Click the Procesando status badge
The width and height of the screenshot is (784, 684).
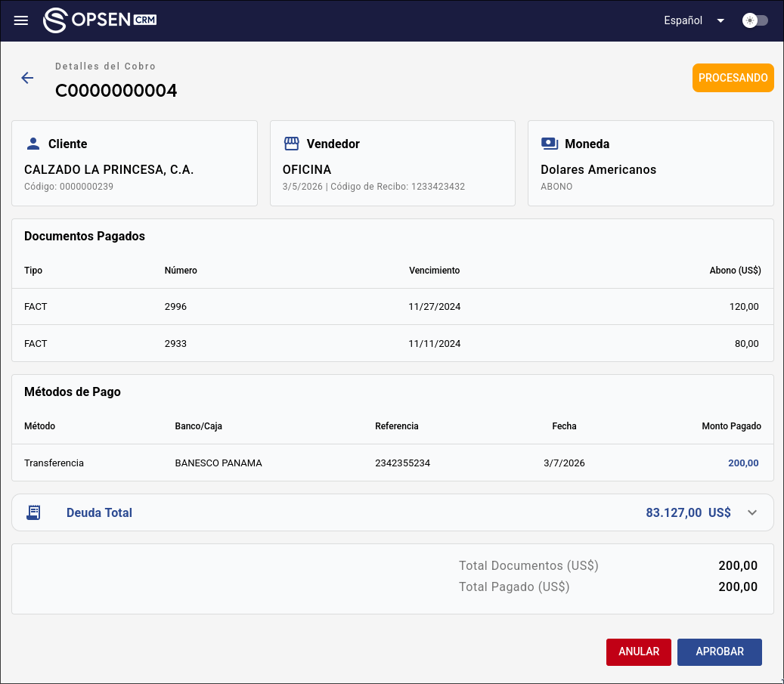[733, 78]
